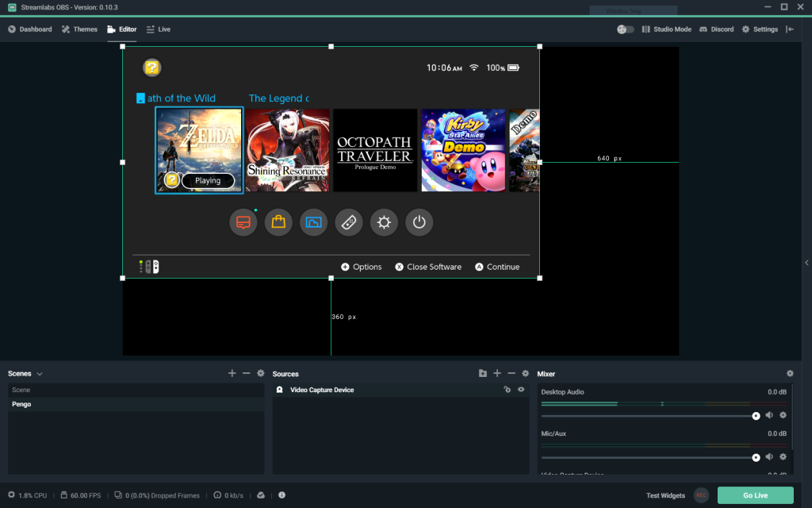Mute Desktop Audio
812x508 pixels.
769,415
